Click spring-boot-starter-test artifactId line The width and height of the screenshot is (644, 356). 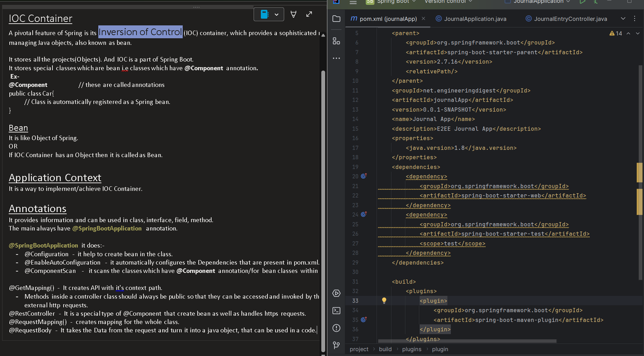click(x=504, y=234)
